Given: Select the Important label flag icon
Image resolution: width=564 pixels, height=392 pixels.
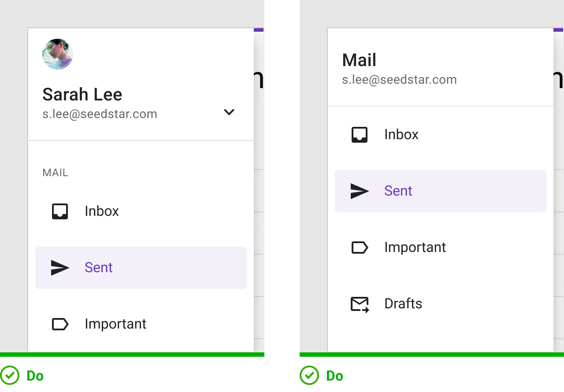Looking at the screenshot, I should (x=60, y=323).
